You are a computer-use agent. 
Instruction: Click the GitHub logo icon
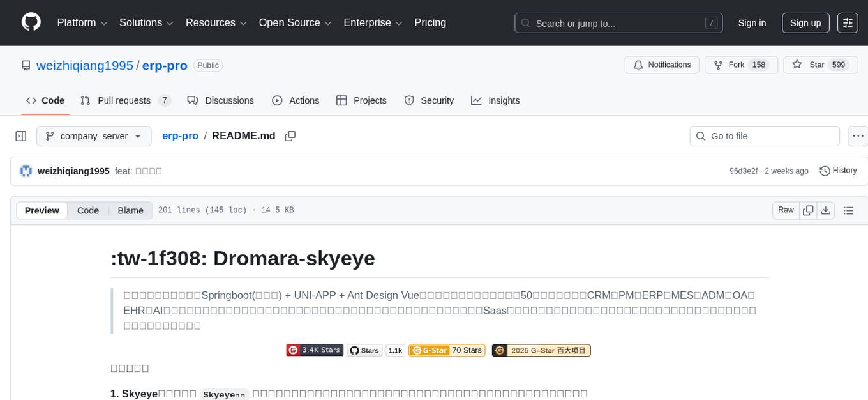(31, 22)
